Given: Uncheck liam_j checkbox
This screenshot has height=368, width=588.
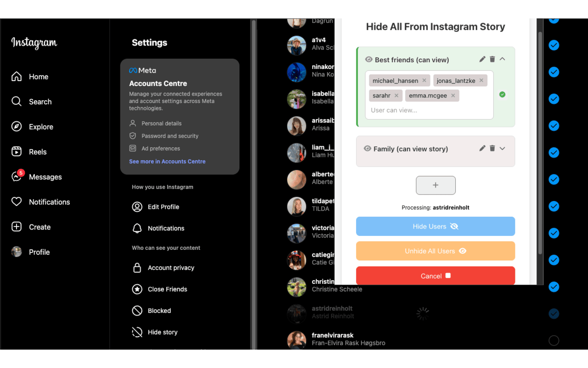Looking at the screenshot, I should tap(554, 153).
